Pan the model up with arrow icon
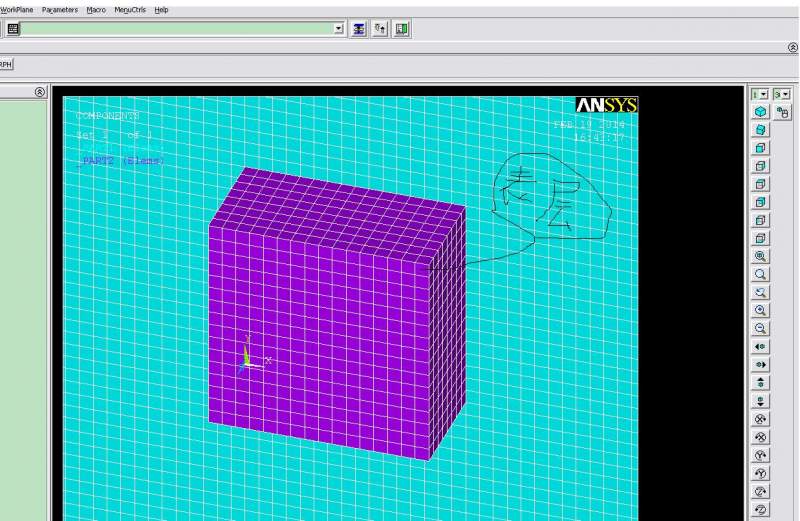 point(760,383)
